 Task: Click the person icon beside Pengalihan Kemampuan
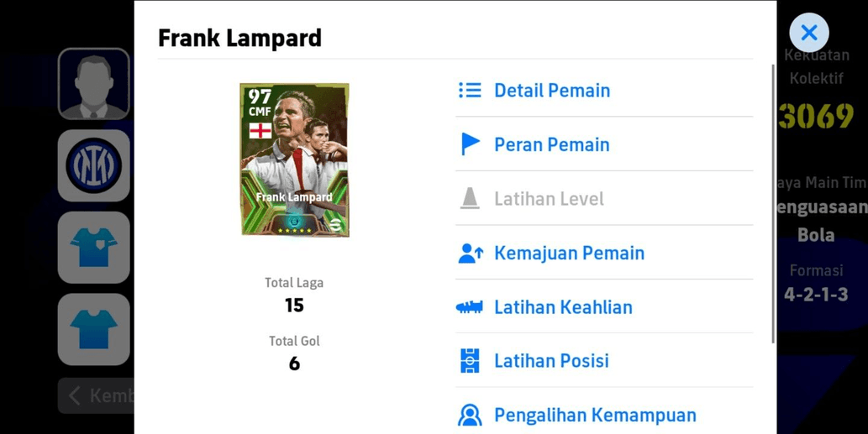point(470,415)
